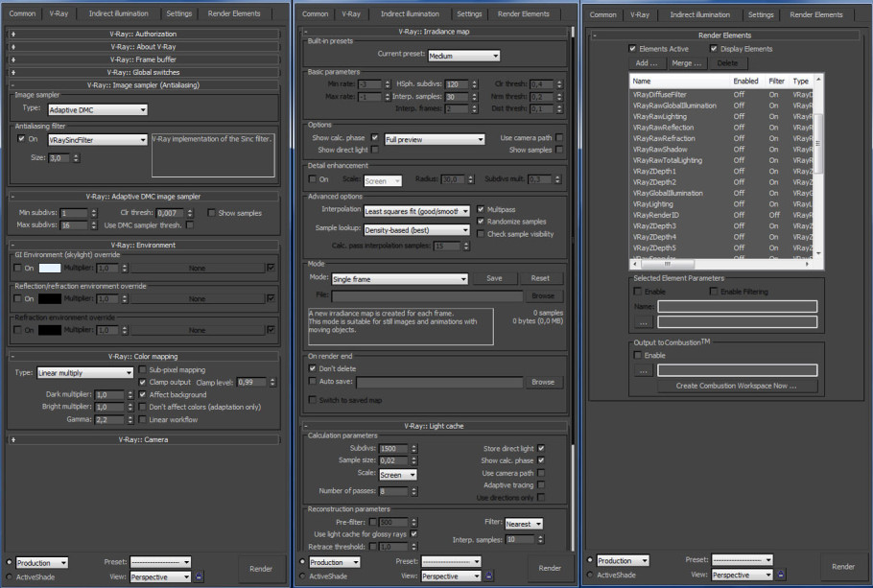Open the VRaySincFilter antialiasing filter dropdown
The width and height of the screenshot is (873, 588).
(98, 140)
